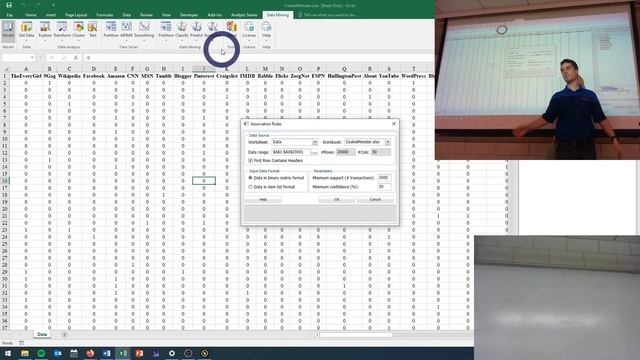Toggle First Row Contains Headers checkbox
This screenshot has height=360, width=640.
click(251, 160)
